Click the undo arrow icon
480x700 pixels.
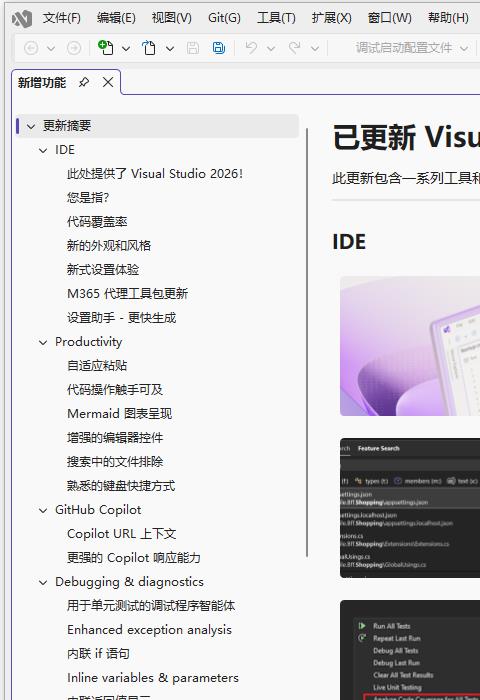(x=251, y=47)
